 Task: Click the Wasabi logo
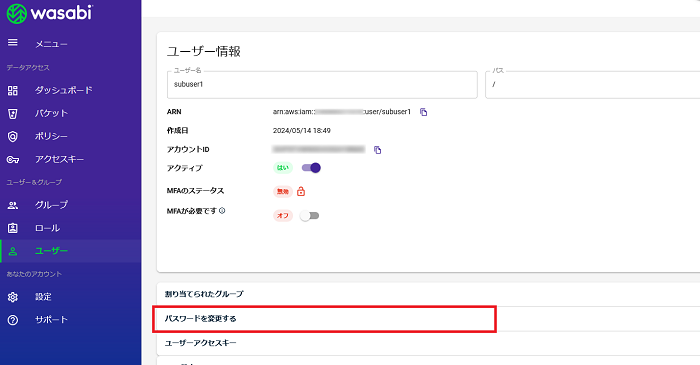pos(49,13)
